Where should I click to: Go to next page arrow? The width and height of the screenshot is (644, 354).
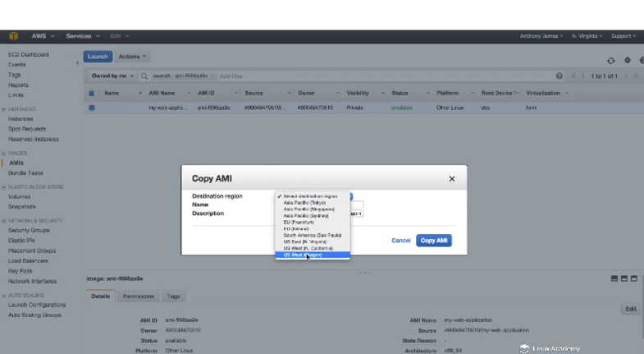point(626,76)
